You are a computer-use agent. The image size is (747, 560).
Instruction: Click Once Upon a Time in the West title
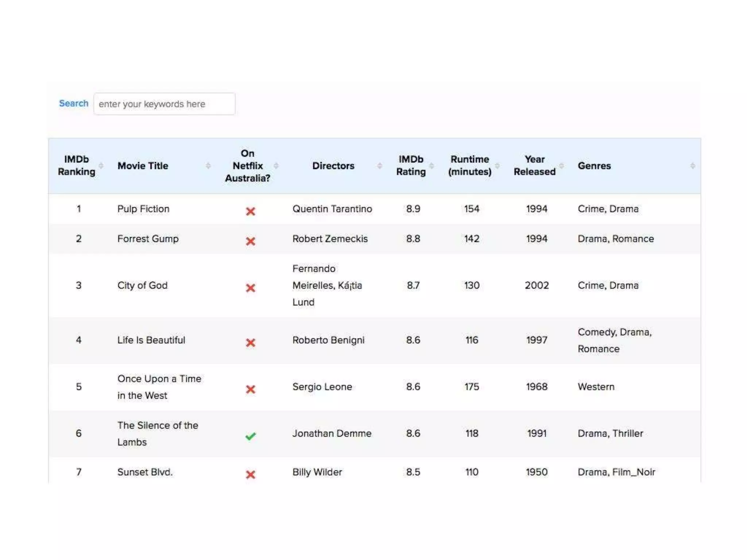click(159, 387)
